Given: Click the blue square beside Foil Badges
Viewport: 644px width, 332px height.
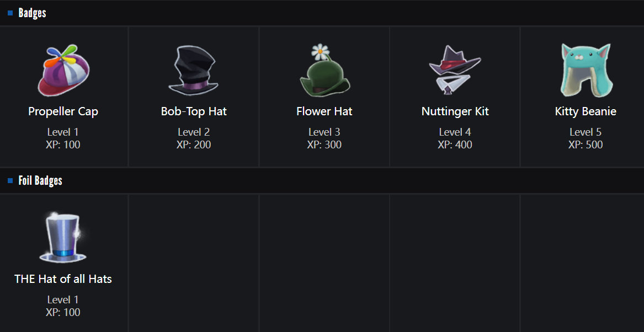Looking at the screenshot, I should coord(10,181).
